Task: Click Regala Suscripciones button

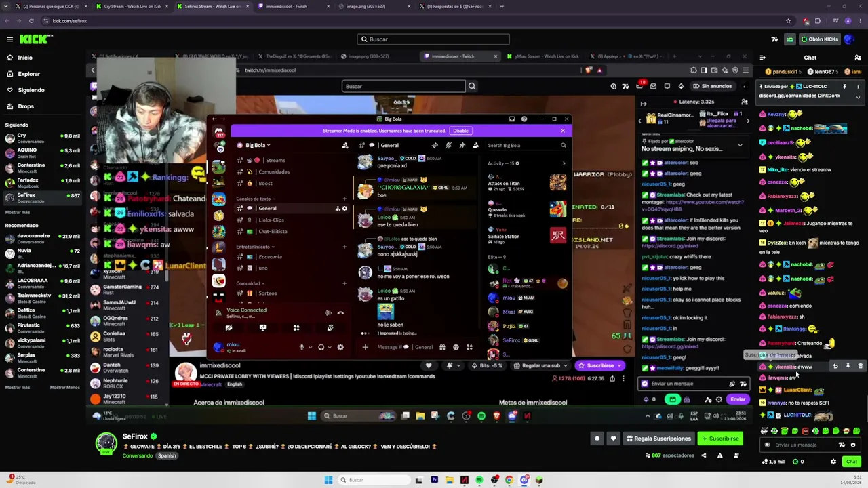Action: [x=658, y=439]
